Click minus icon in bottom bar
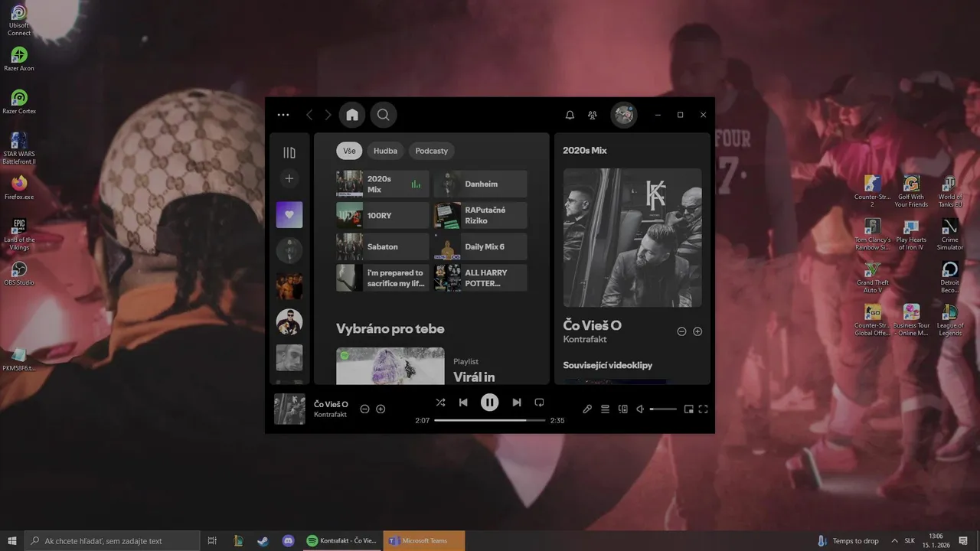The height and width of the screenshot is (551, 980). (364, 409)
